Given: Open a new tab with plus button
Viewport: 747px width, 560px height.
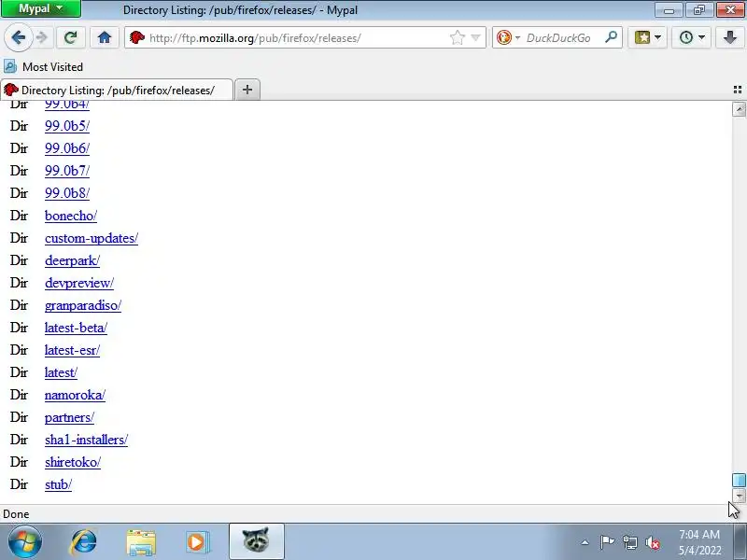Looking at the screenshot, I should tap(247, 90).
